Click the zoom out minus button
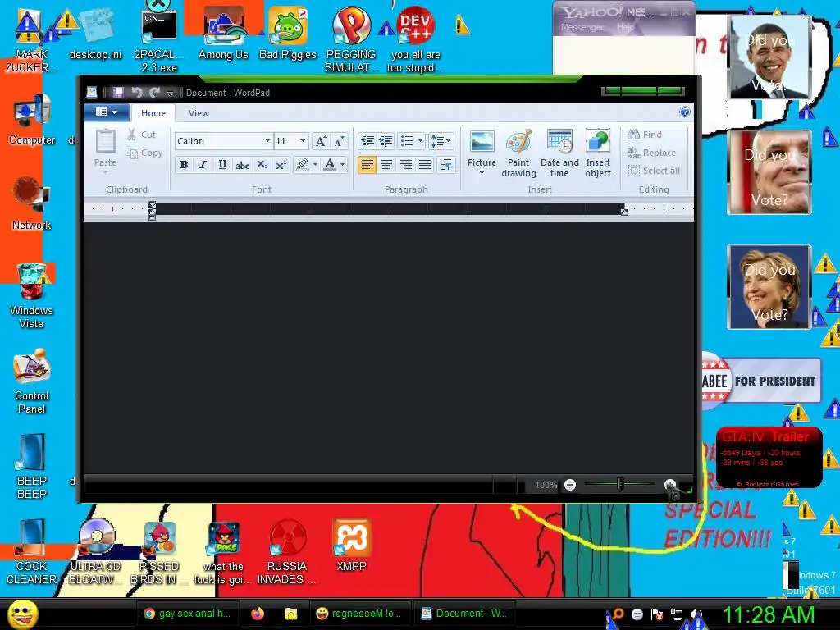Viewport: 840px width, 630px height. 570,485
